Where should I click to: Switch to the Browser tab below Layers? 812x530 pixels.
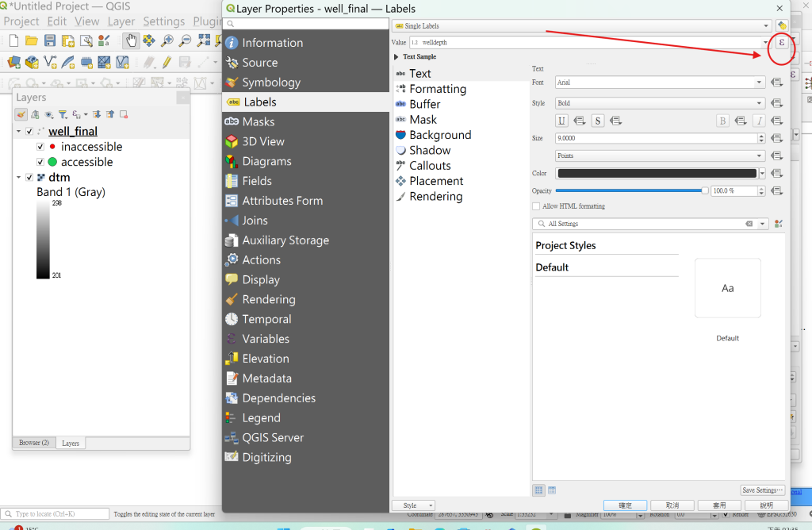33,443
